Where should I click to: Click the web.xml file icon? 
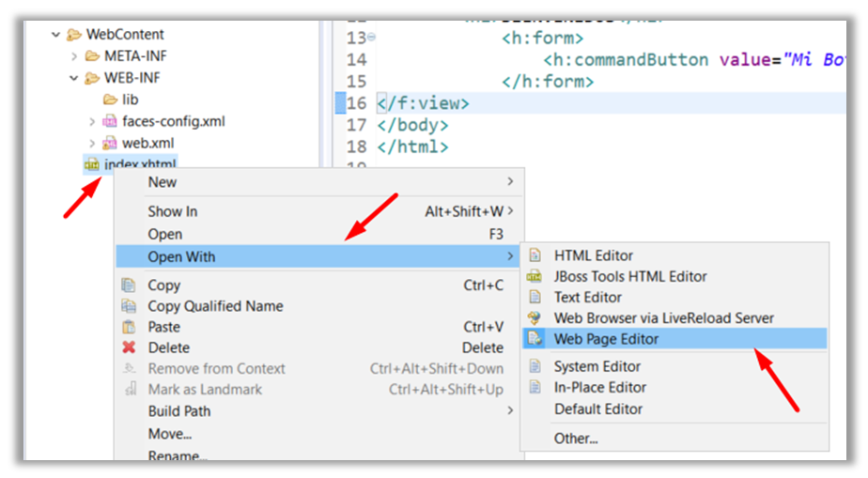110,143
